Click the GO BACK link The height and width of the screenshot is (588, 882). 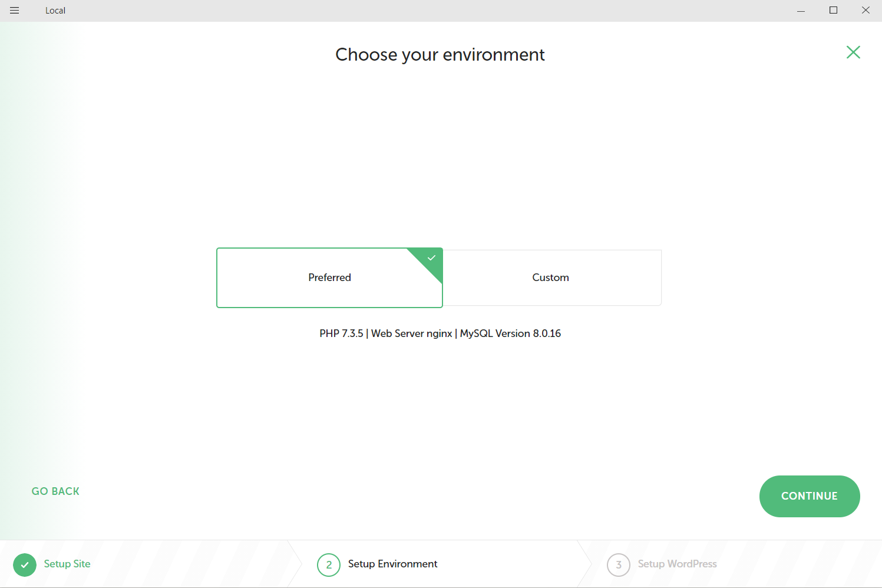[55, 491]
